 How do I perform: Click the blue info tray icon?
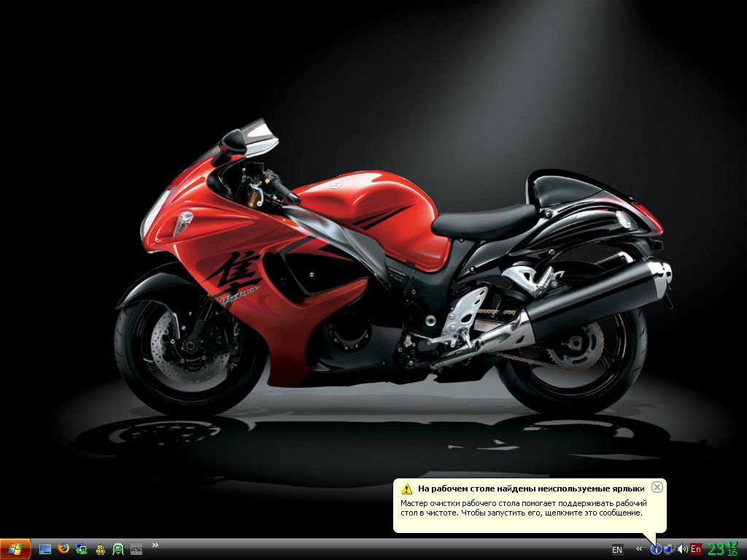coord(656,549)
